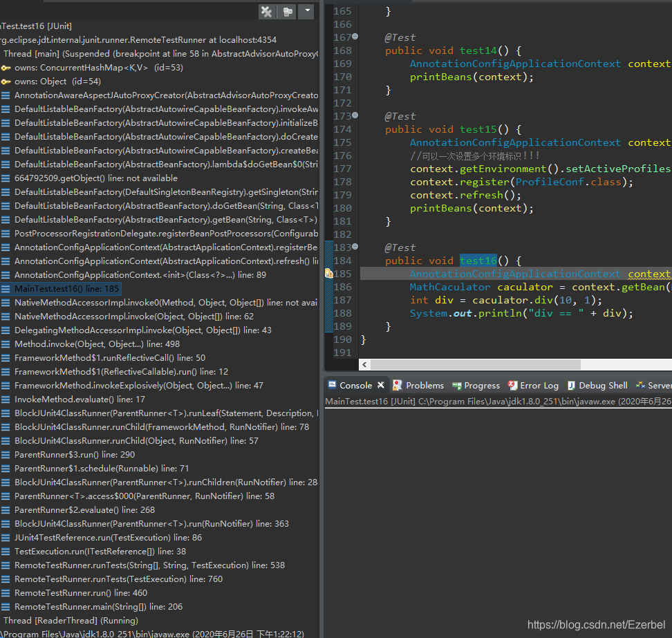Collapse the test15 method fold marker

(355, 115)
